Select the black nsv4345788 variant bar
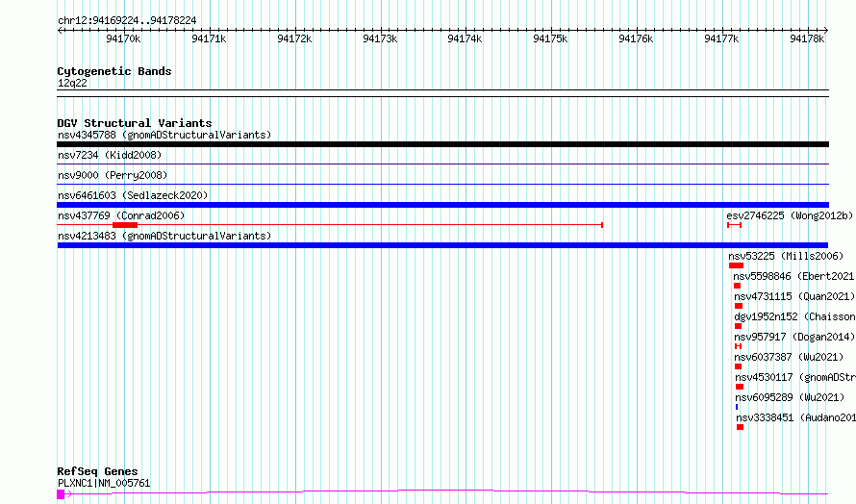 tap(442, 144)
